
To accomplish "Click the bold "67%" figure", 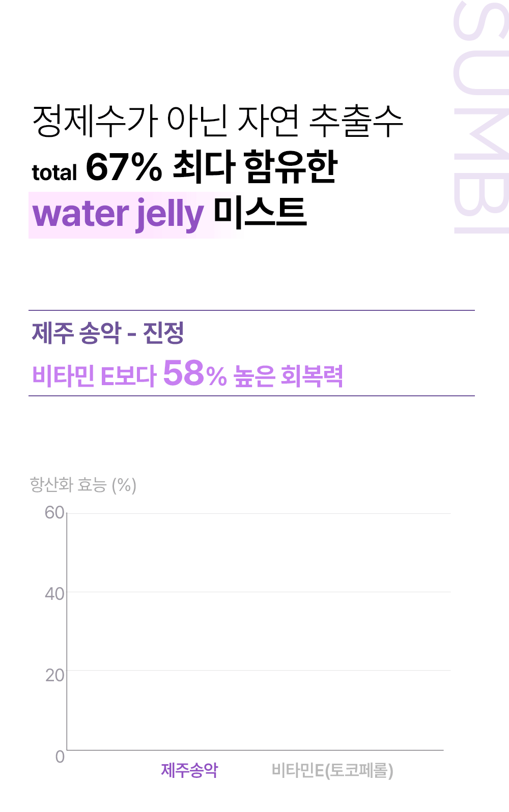I will point(124,166).
